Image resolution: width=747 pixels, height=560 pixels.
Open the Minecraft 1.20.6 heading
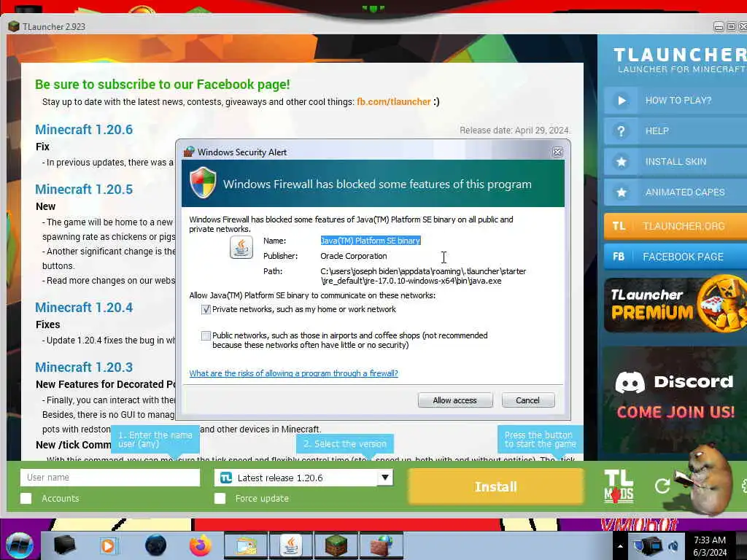coord(84,130)
